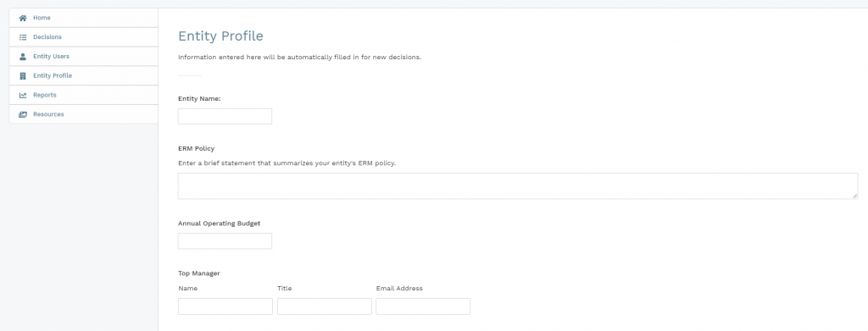Click the Reports chart icon
Image resolution: width=868 pixels, height=331 pixels.
23,95
